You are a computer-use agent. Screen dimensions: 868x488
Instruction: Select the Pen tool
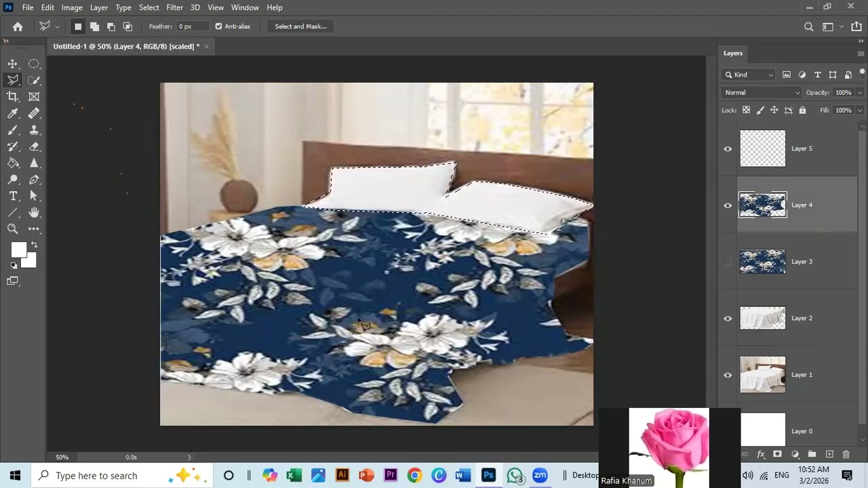34,180
